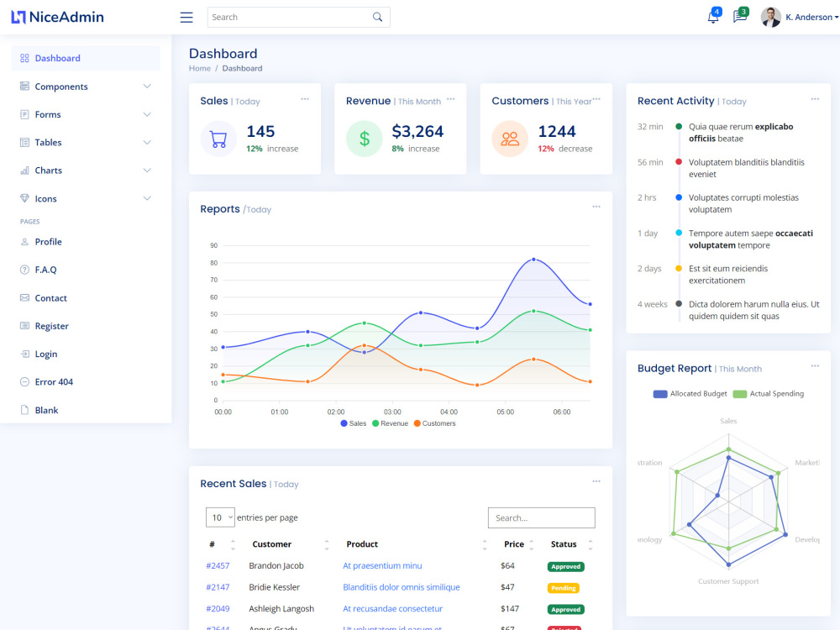Click Contact envelope icon
Image resolution: width=840 pixels, height=630 pixels.
(24, 298)
